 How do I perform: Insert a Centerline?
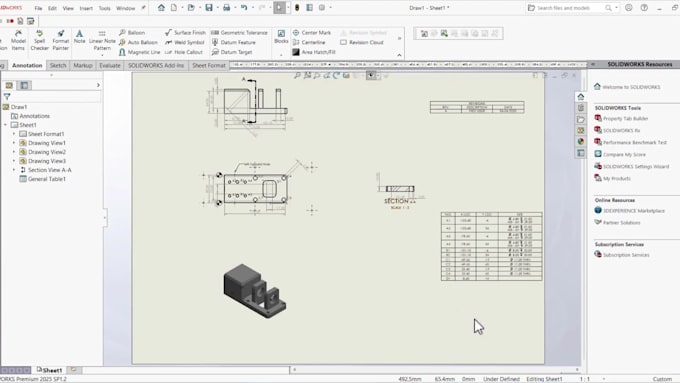(x=309, y=43)
